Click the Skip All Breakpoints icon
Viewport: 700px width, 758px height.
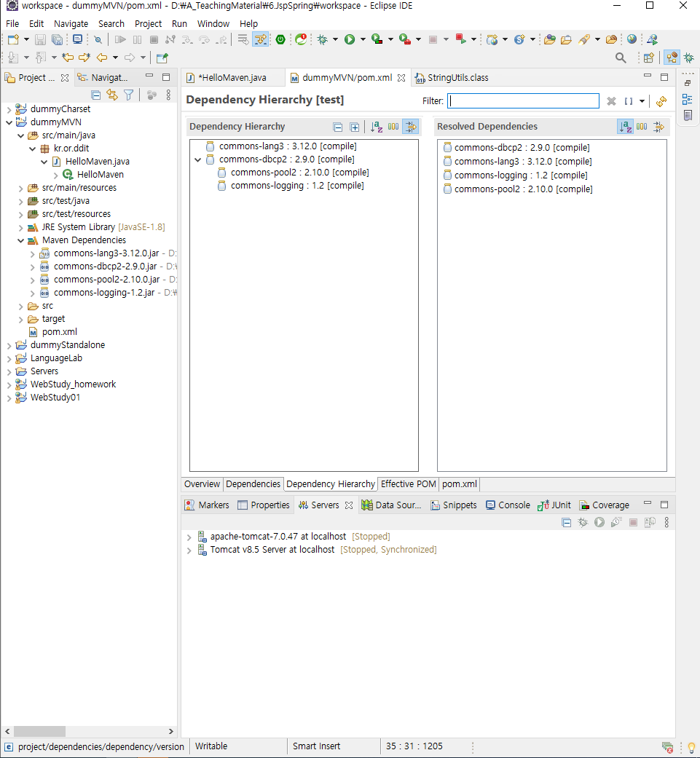pos(98,39)
